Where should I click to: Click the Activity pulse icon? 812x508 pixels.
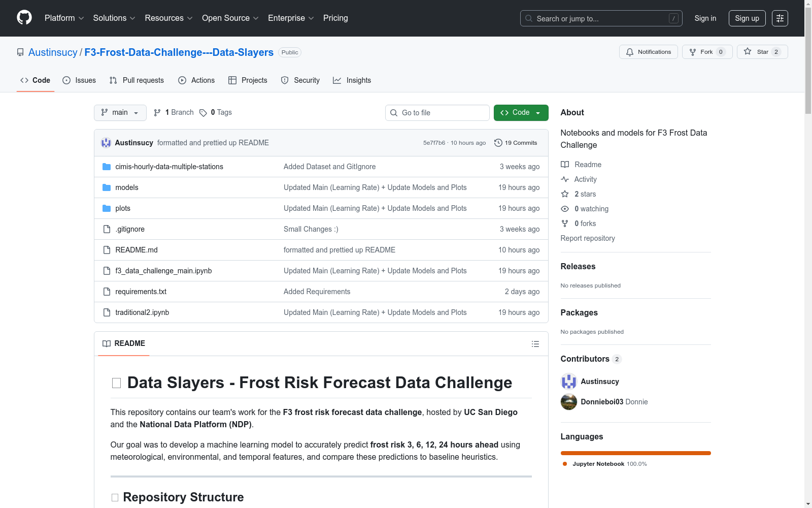(x=565, y=179)
